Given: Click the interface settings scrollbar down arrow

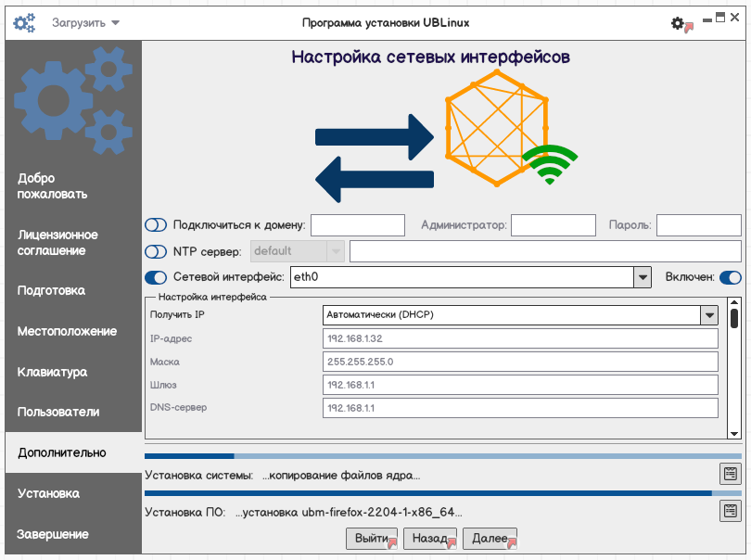Looking at the screenshot, I should click(x=734, y=434).
